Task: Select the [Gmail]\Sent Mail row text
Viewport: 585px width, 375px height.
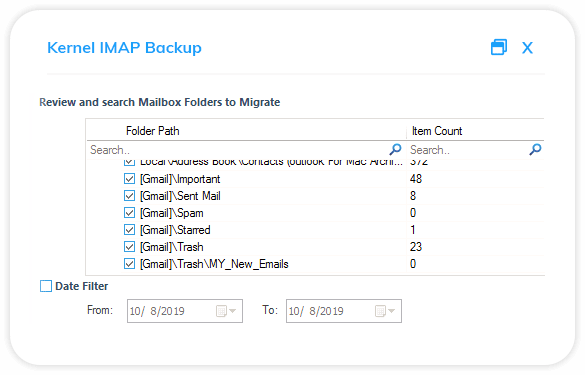Action: coord(180,196)
